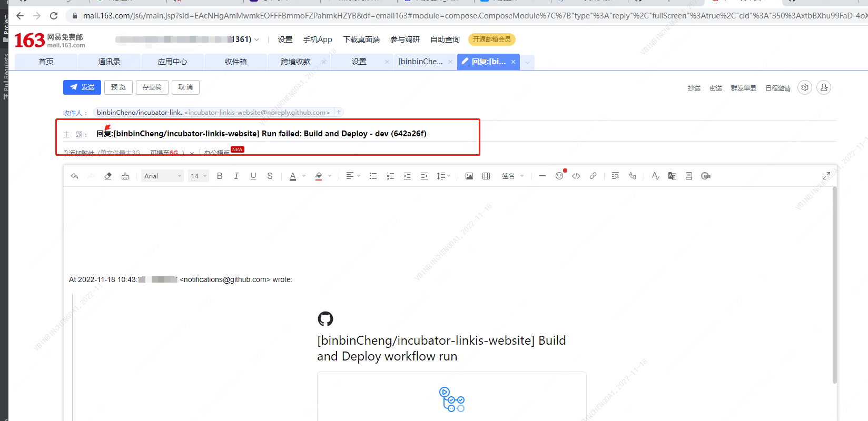Open text alignment dropdown
This screenshot has height=421, width=868.
click(x=353, y=176)
